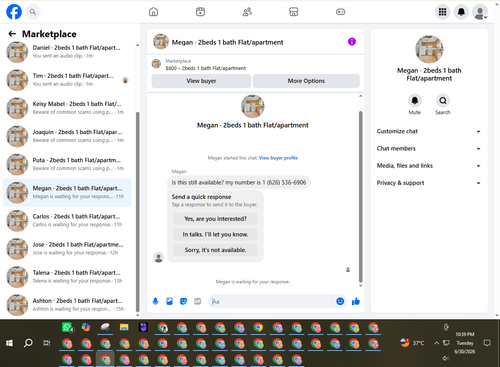Image resolution: width=500 pixels, height=367 pixels.
Task: Open Jose's apartment conversation
Action: tap(68, 249)
